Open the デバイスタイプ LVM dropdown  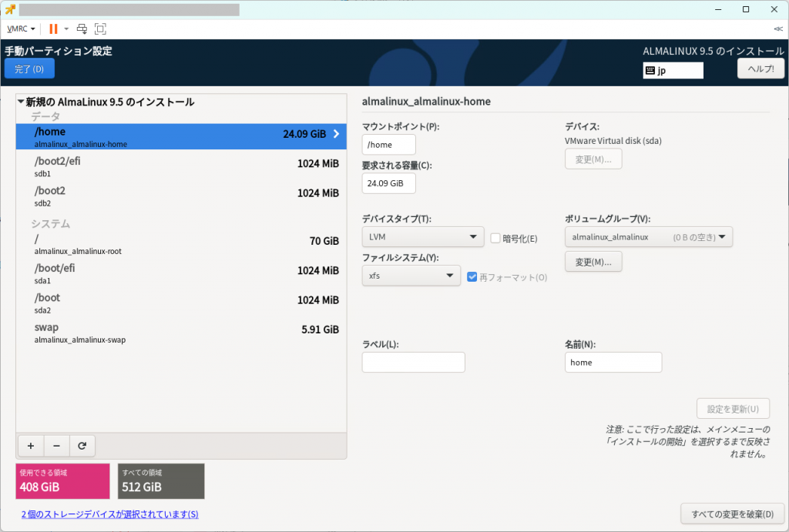(423, 237)
